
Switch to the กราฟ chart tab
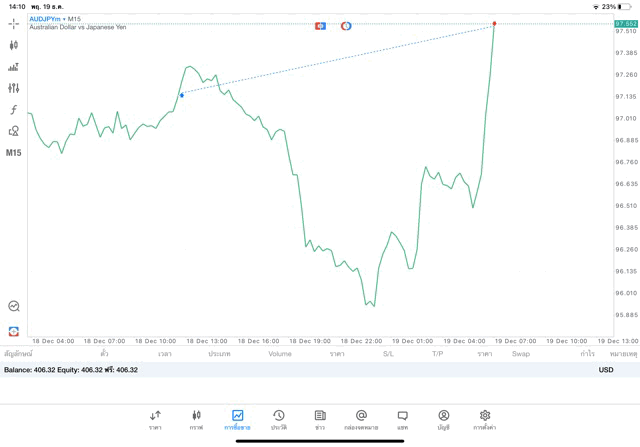[196, 419]
